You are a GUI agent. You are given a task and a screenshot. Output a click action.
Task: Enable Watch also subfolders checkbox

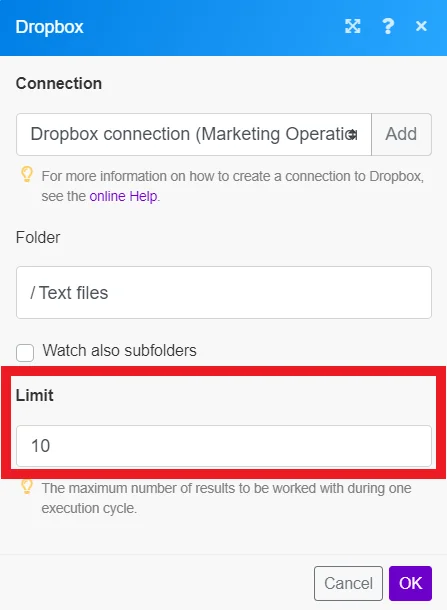coord(25,352)
